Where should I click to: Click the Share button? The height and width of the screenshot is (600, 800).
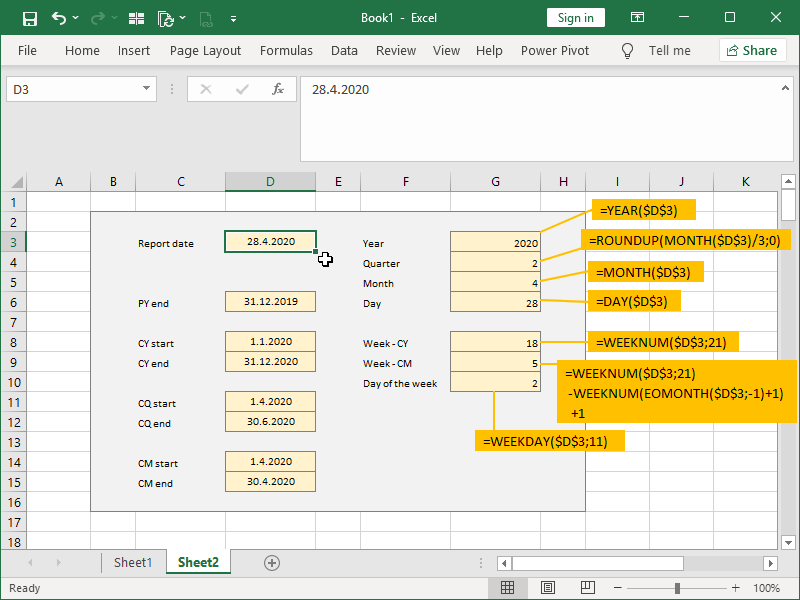(x=753, y=51)
